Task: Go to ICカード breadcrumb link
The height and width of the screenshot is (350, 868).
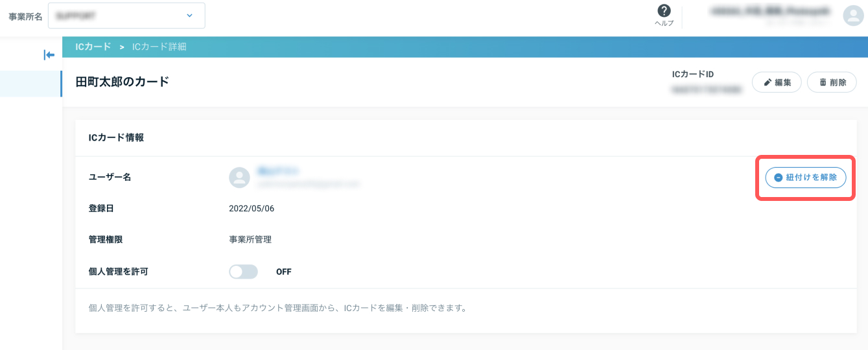Action: point(93,47)
